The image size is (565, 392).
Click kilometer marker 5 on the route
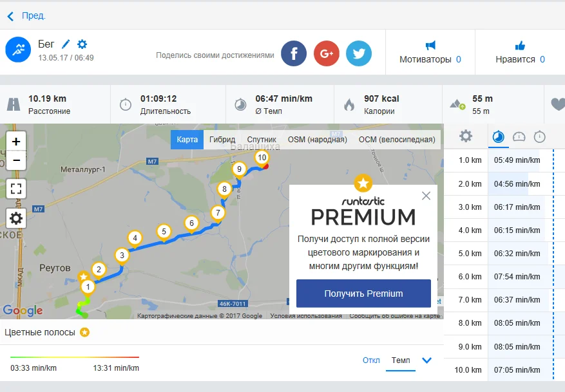click(164, 232)
